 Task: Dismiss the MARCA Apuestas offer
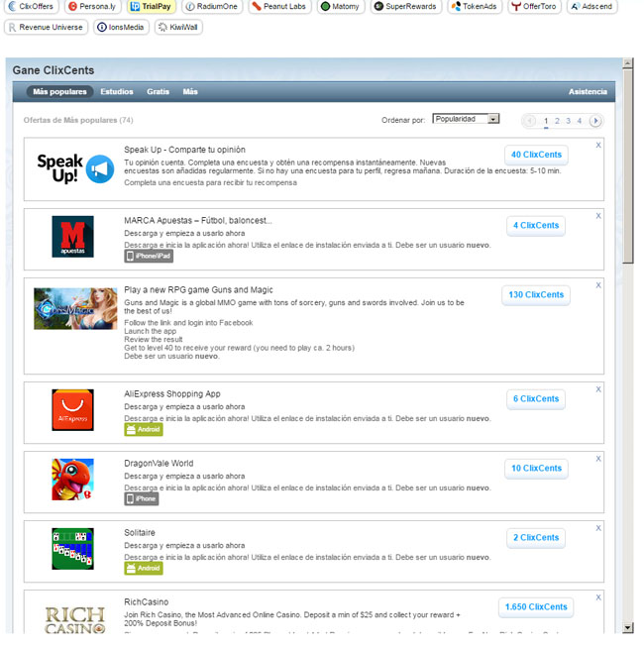[598, 216]
